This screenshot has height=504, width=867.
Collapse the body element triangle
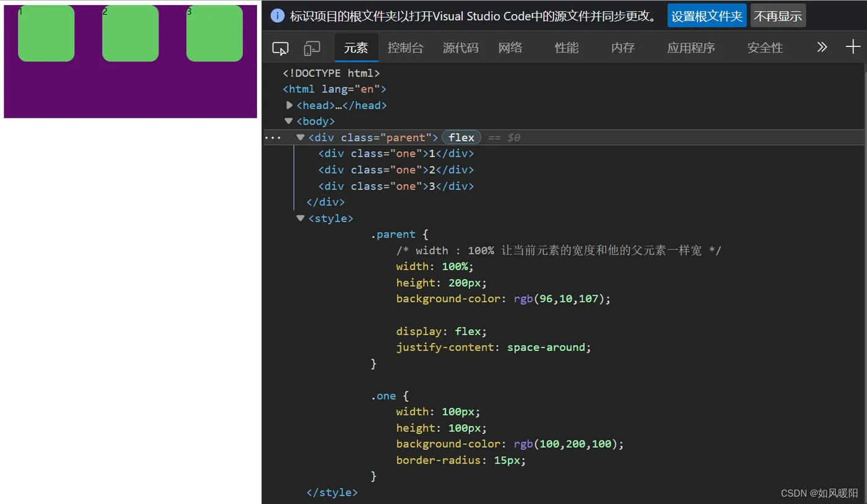(x=289, y=121)
